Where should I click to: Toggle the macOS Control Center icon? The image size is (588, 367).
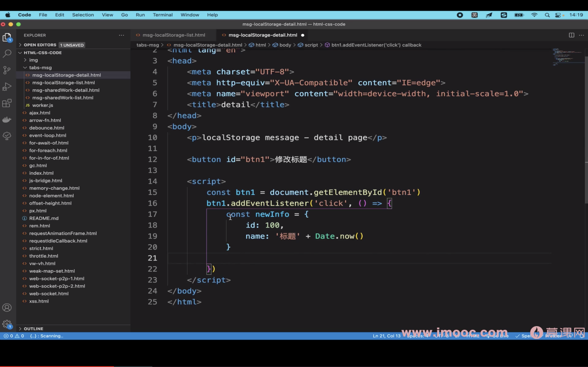(x=558, y=15)
